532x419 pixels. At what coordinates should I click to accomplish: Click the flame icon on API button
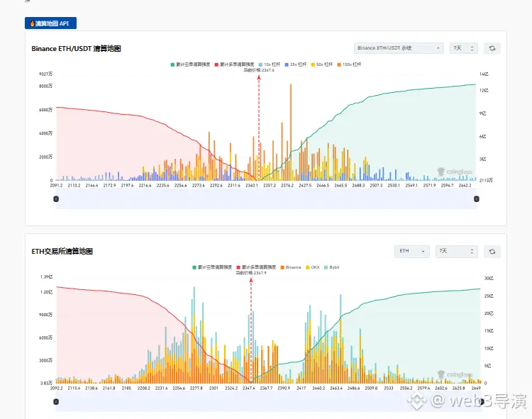[32, 23]
